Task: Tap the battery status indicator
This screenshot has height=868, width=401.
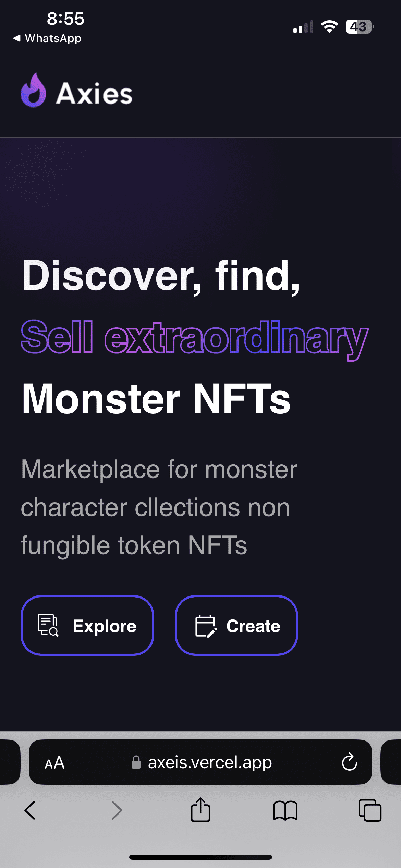Action: pos(360,26)
